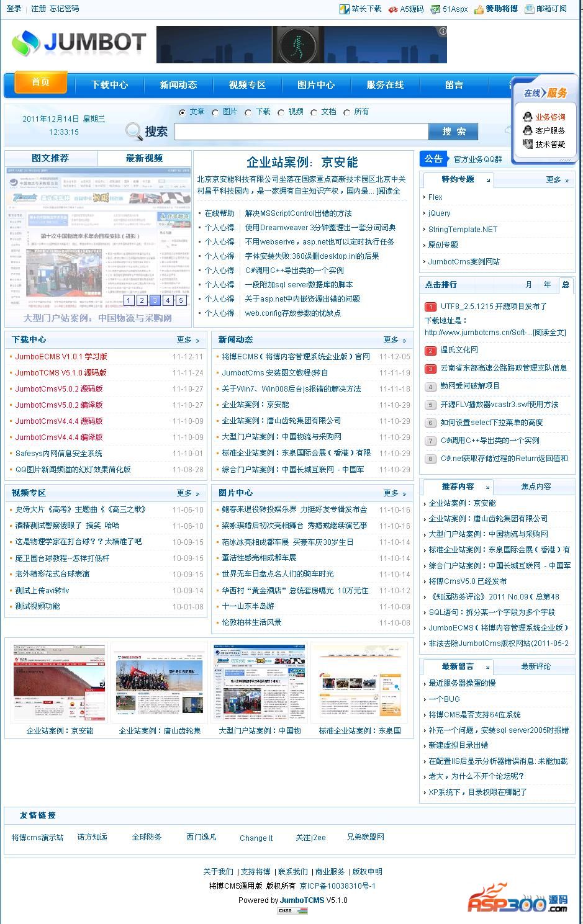Open the 企业站案例：唐山齿轮集 thumbnail
583x924 pixels.
click(x=160, y=683)
